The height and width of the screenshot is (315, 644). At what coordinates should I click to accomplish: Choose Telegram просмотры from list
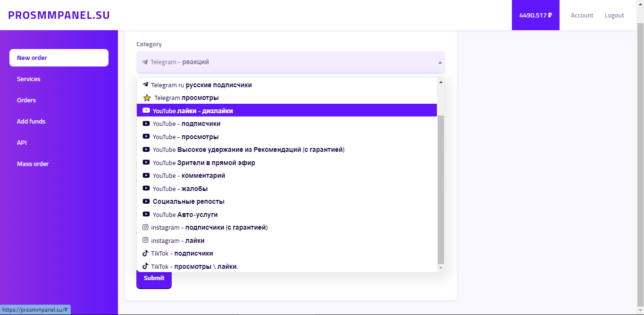(x=287, y=98)
